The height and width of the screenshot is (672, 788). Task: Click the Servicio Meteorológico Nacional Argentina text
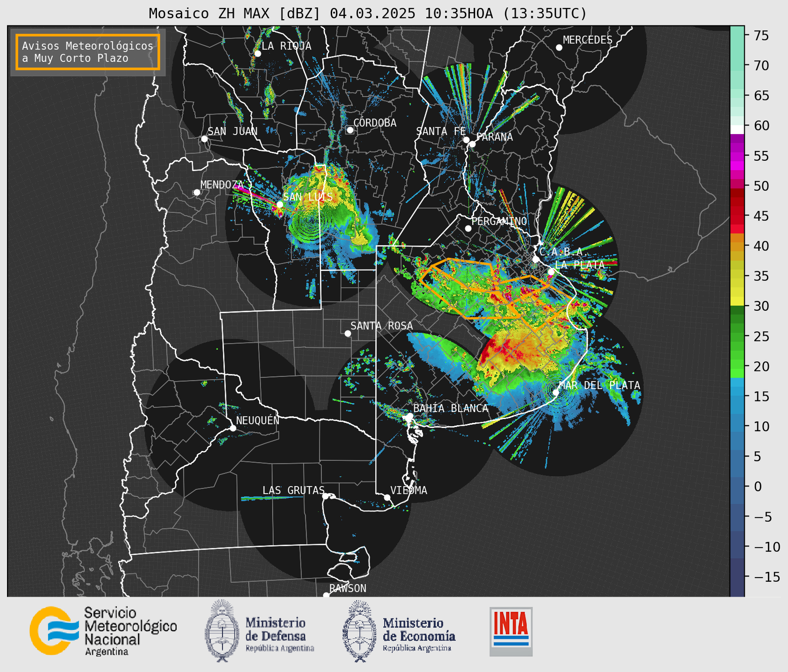click(x=130, y=631)
